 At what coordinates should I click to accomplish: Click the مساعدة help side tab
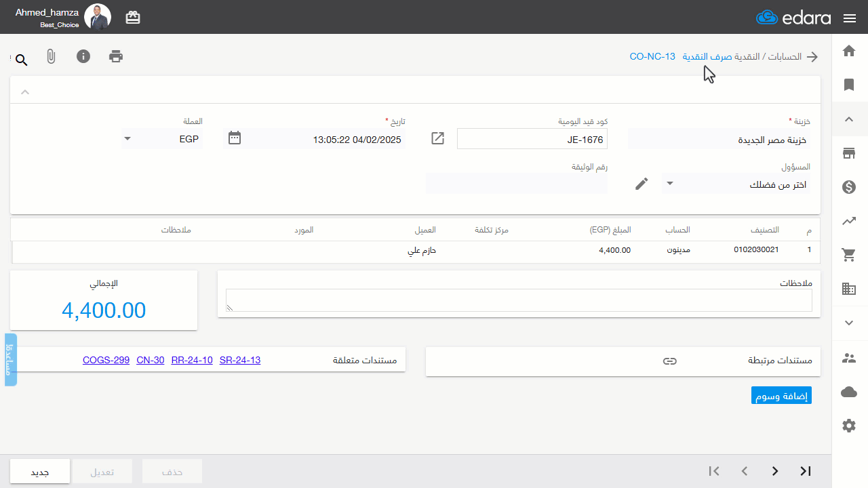pos(11,359)
